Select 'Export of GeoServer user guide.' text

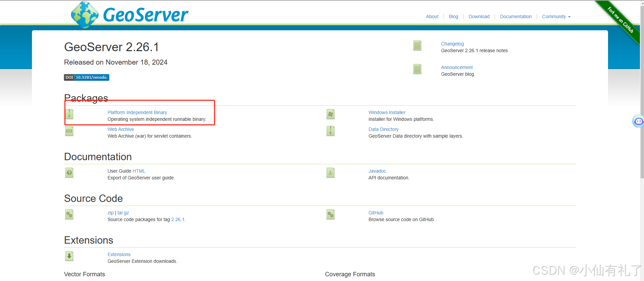pos(141,178)
